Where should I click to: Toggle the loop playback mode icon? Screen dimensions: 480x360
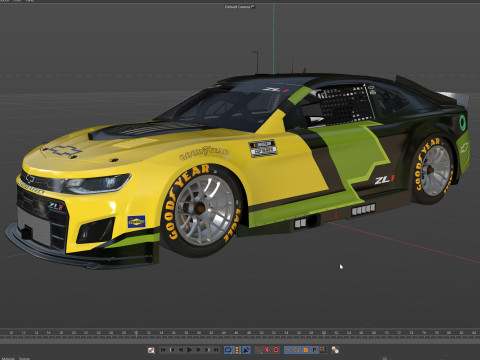pos(228,350)
